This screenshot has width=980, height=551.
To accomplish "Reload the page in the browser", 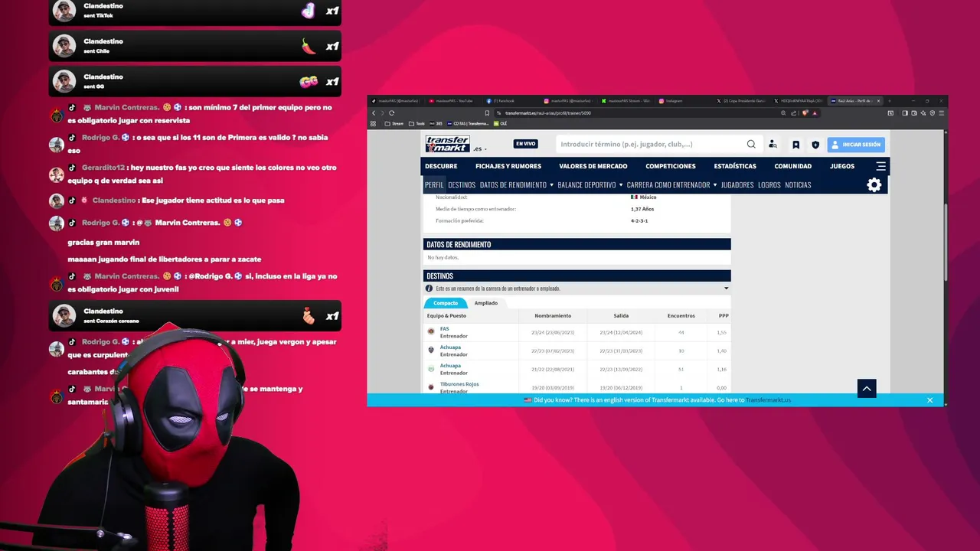I will [x=392, y=113].
